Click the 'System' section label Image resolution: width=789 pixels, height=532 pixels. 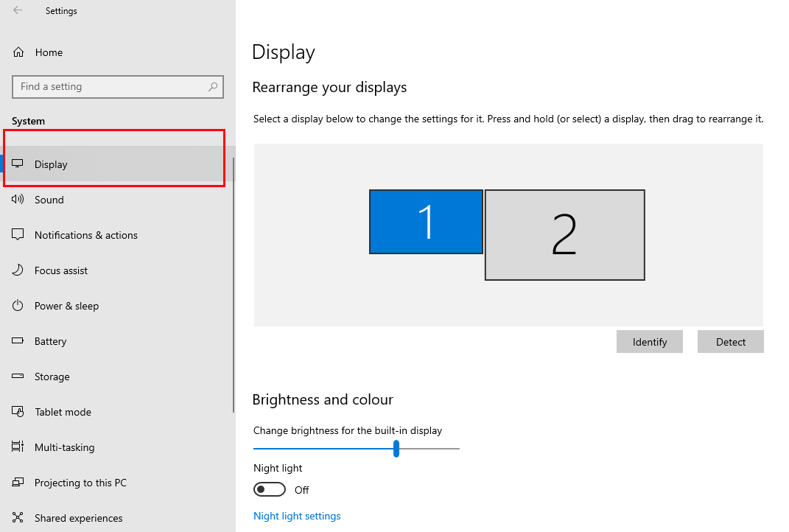click(x=28, y=122)
